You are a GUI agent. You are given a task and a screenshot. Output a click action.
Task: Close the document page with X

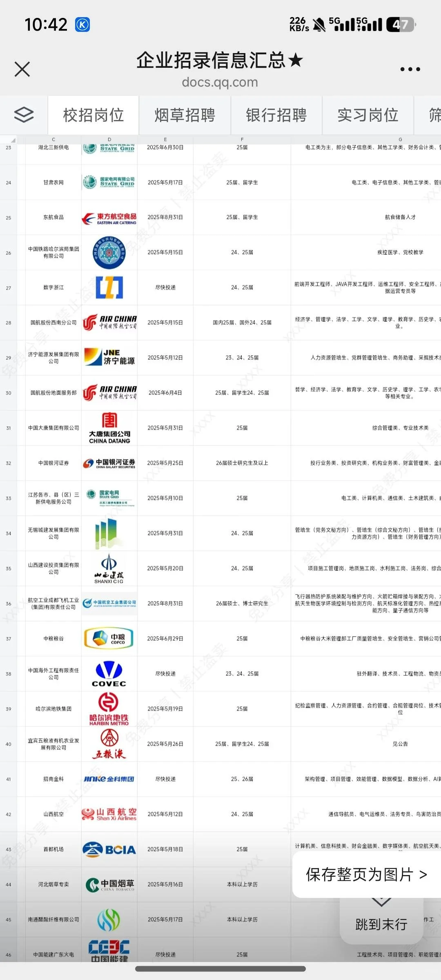coord(22,69)
